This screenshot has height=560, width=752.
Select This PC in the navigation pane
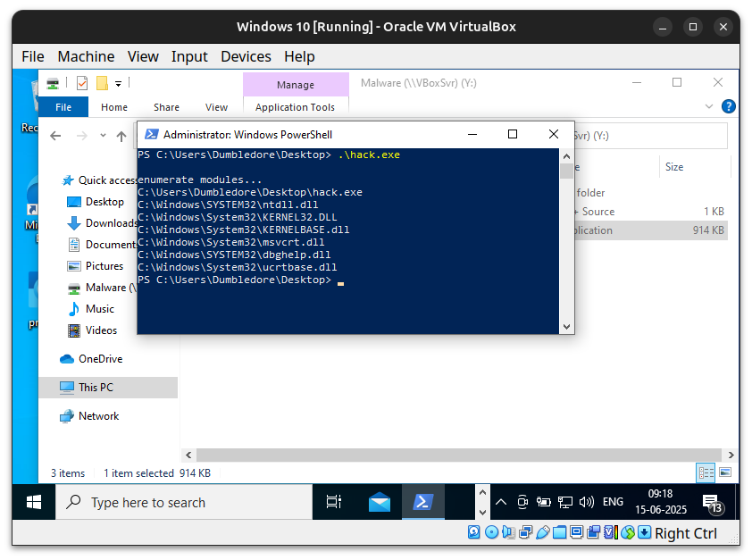coord(108,387)
